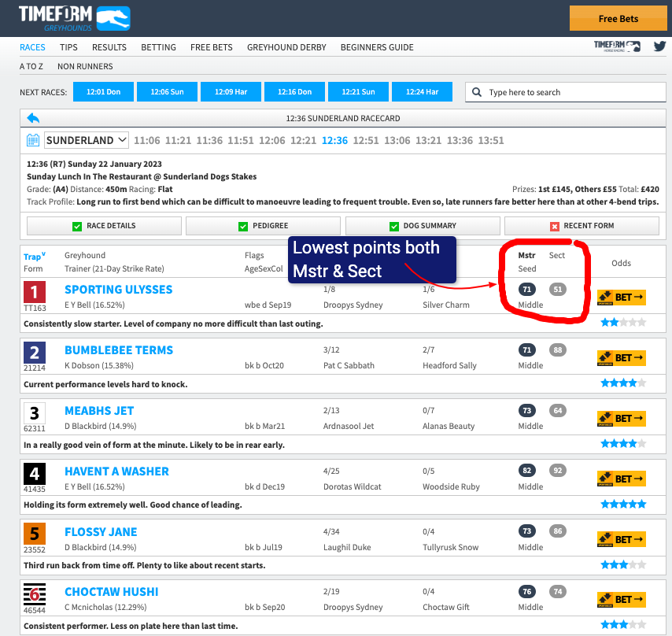
Task: Select the 11:06 Sunderland race time
Action: (x=147, y=141)
